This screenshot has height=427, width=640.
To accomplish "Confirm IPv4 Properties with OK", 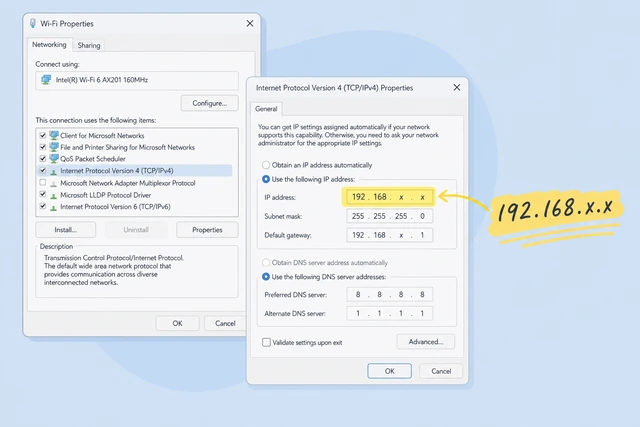I will pyautogui.click(x=389, y=371).
